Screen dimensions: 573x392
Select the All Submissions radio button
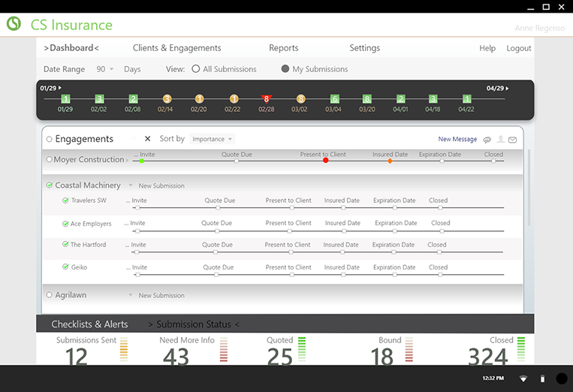pos(196,69)
